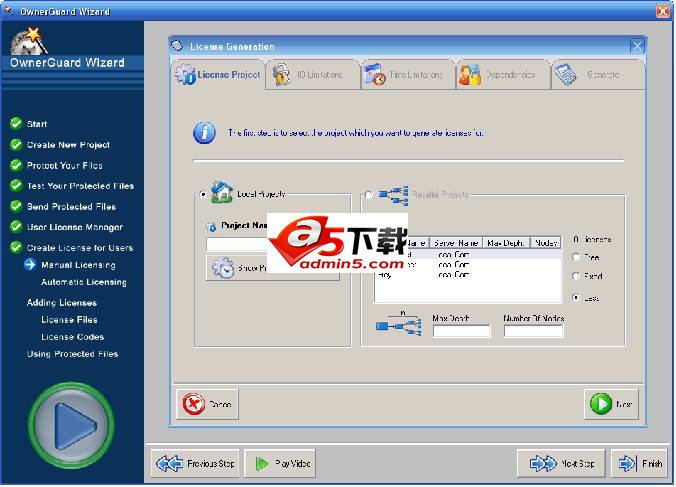Click the Cancel button in License Generation

click(207, 404)
